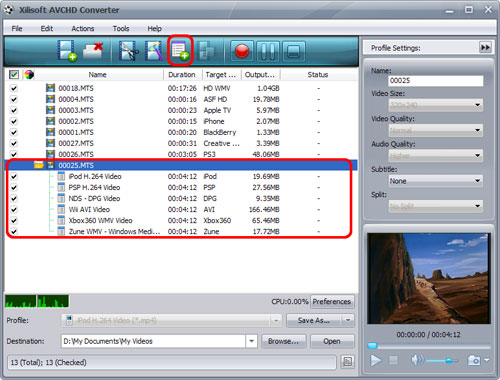This screenshot has height=380, width=500.
Task: Click the Add File toolbar icon
Action: click(x=67, y=51)
